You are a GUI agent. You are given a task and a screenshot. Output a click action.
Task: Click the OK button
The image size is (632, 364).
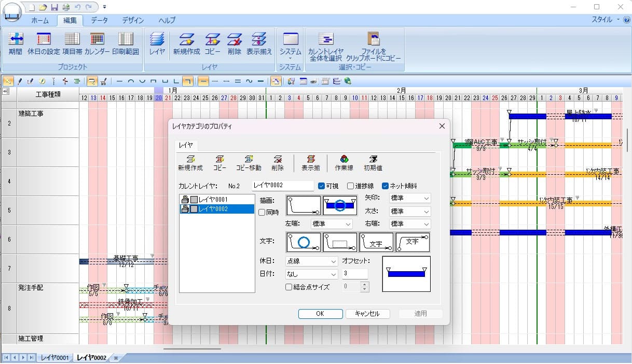tap(320, 314)
